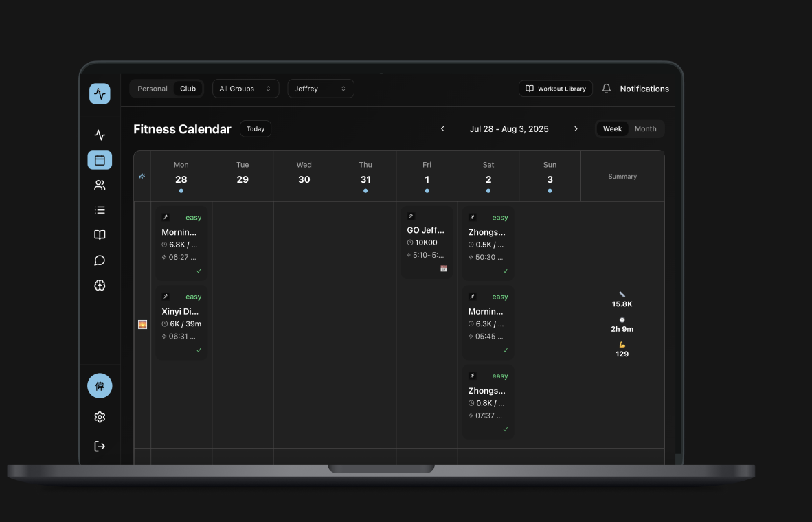
Task: Open the members people icon in sidebar
Action: coord(100,185)
